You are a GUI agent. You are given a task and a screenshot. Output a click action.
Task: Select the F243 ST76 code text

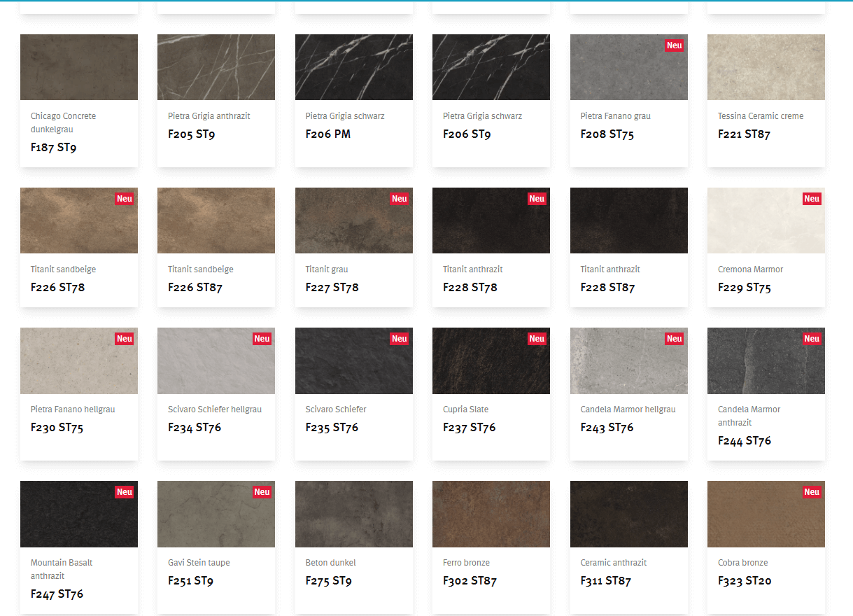point(607,428)
